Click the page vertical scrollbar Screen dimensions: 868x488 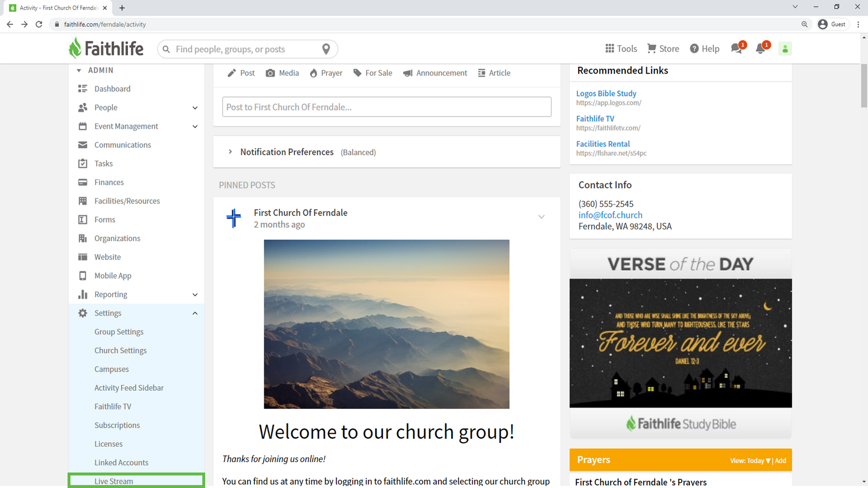pos(864,86)
